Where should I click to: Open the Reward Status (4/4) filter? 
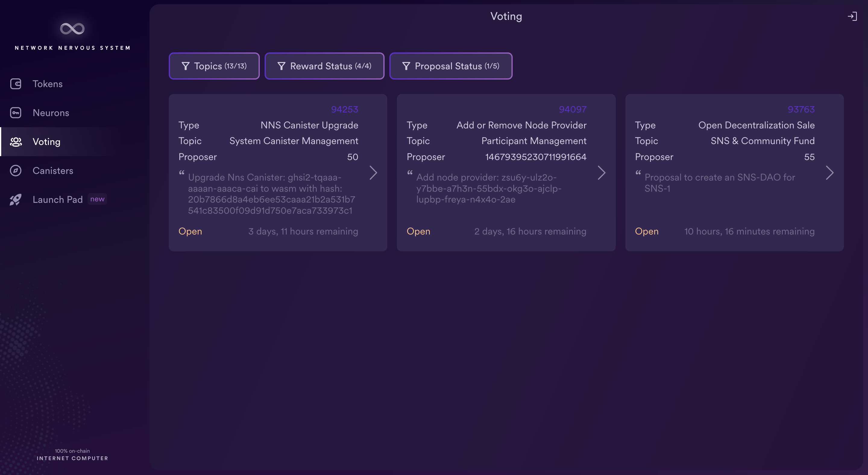324,66
